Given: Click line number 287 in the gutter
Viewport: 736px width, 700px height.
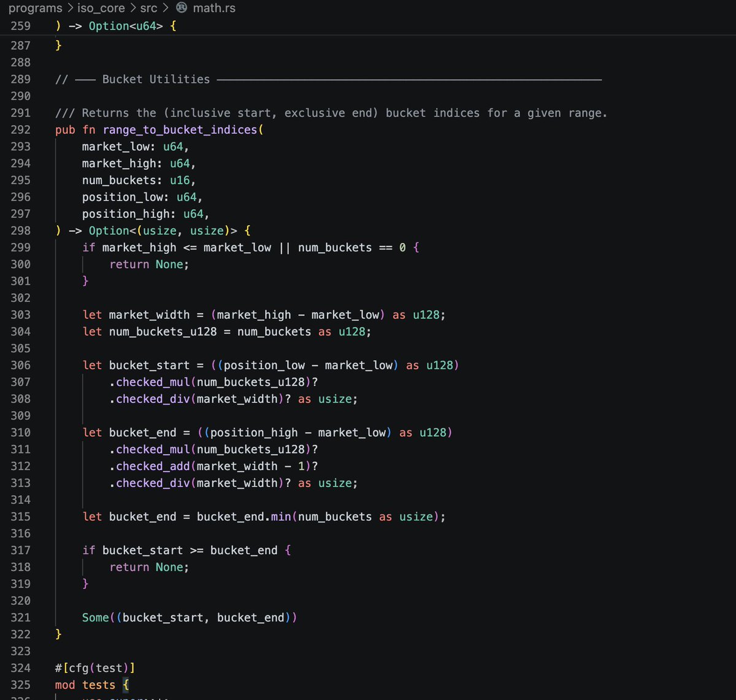Looking at the screenshot, I should coord(20,45).
